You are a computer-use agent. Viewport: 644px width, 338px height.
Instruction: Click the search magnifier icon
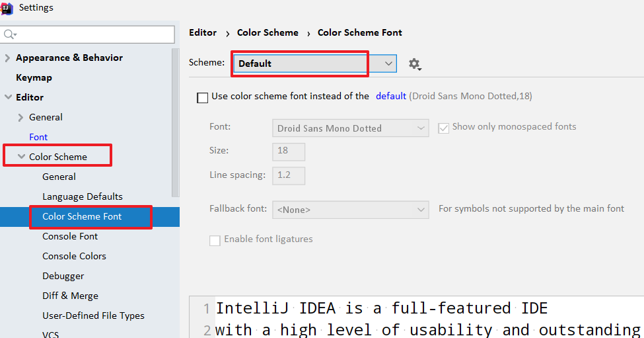tap(9, 34)
